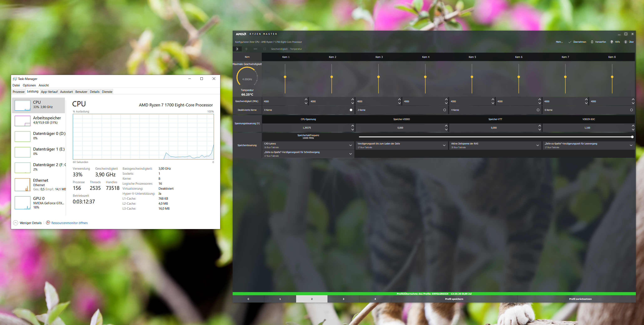Expand the CAS-Latenz dropdown
The image size is (644, 325).
tap(350, 145)
